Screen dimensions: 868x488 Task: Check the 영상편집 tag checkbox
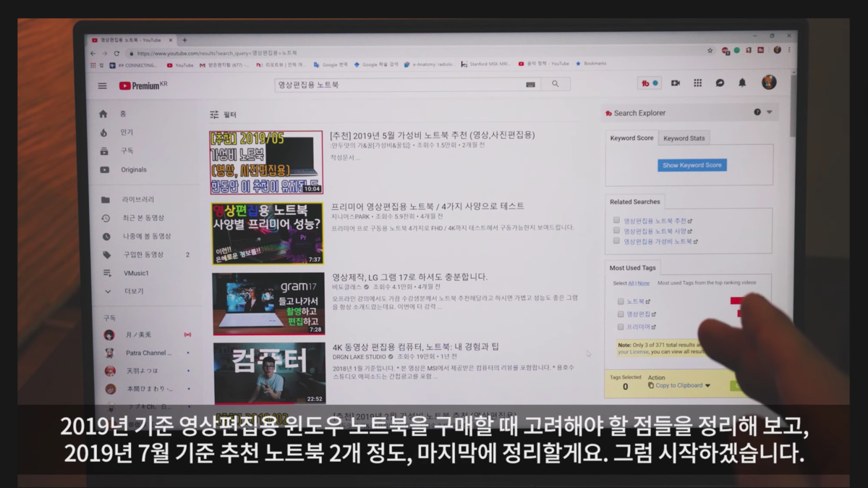621,314
